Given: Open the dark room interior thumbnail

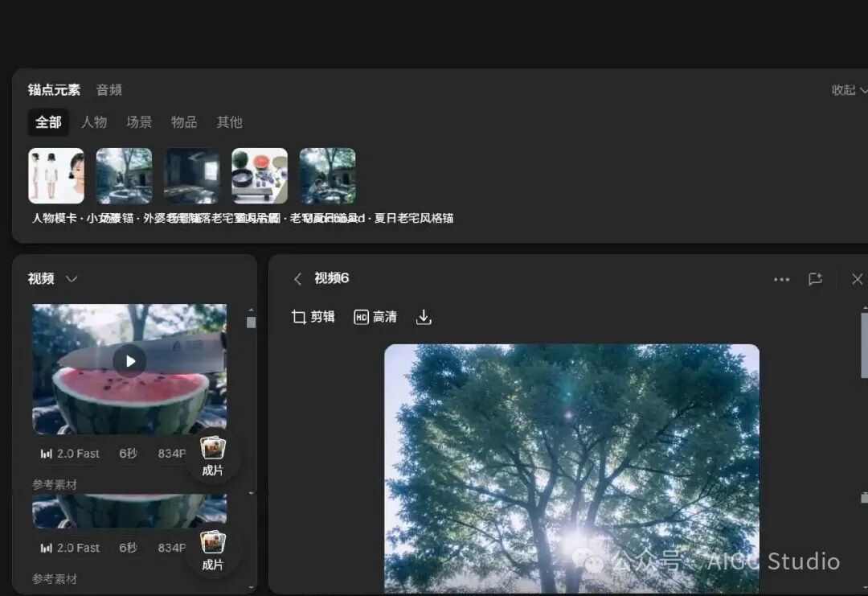Looking at the screenshot, I should [191, 175].
